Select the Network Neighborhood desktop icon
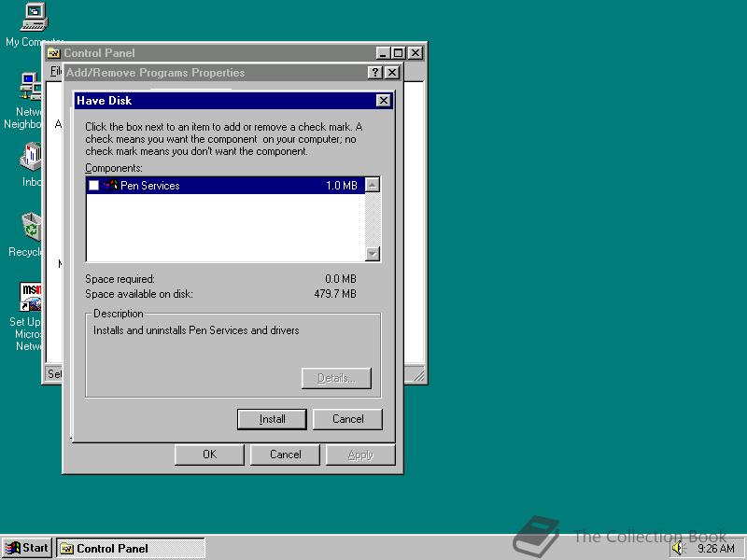This screenshot has height=560, width=747. [x=30, y=86]
